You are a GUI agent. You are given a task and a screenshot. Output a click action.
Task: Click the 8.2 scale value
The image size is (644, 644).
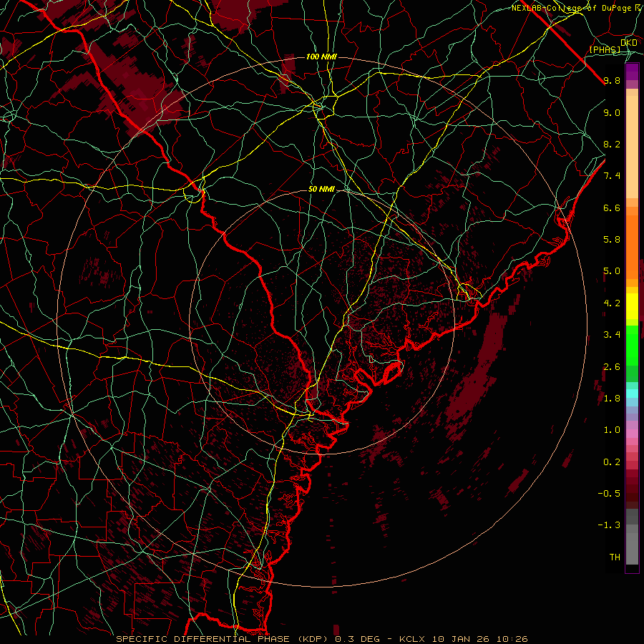pos(612,144)
